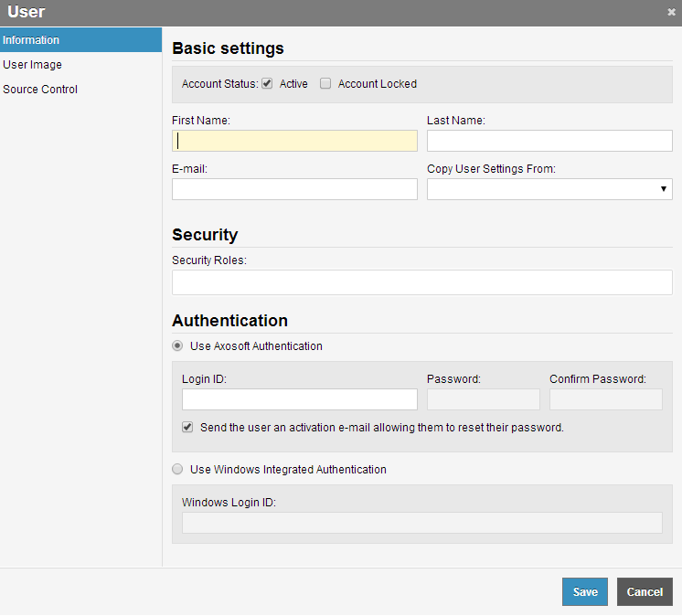The height and width of the screenshot is (616, 682).
Task: Click the Cancel button
Action: pyautogui.click(x=645, y=591)
